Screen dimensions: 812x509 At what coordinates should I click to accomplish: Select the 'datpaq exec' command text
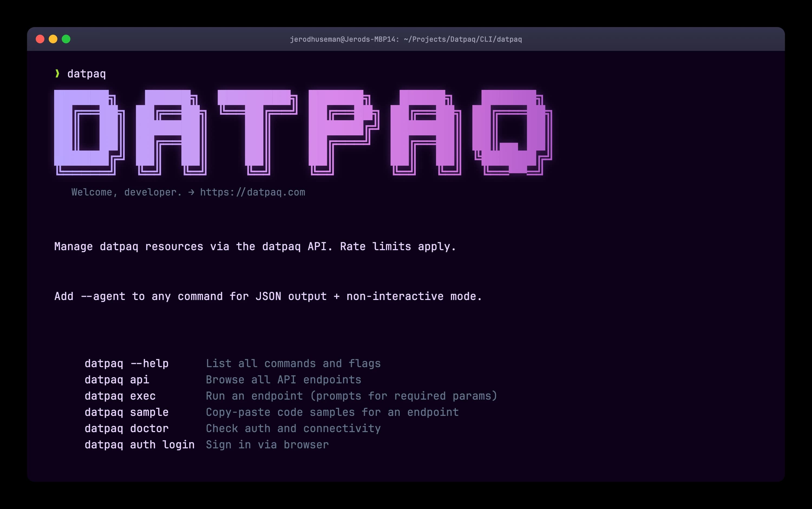click(120, 396)
